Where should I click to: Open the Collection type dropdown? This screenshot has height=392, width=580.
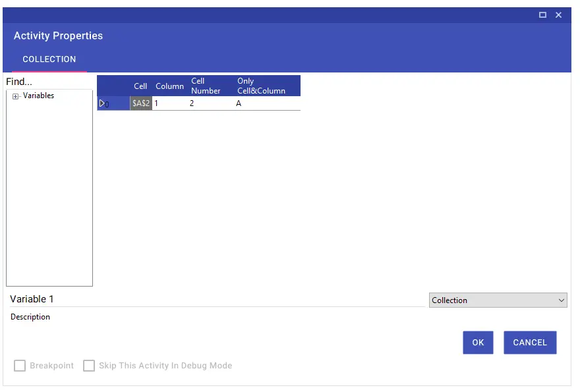[x=498, y=300]
